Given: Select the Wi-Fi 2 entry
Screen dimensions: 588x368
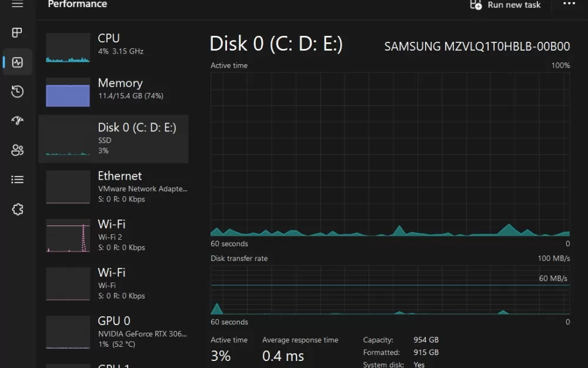Looking at the screenshot, I should (x=113, y=236).
